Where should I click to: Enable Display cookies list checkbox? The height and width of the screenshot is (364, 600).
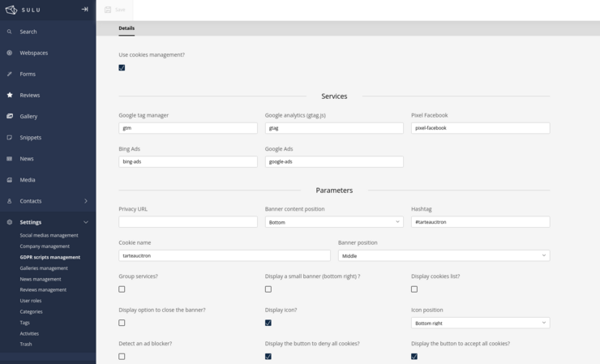tap(414, 289)
